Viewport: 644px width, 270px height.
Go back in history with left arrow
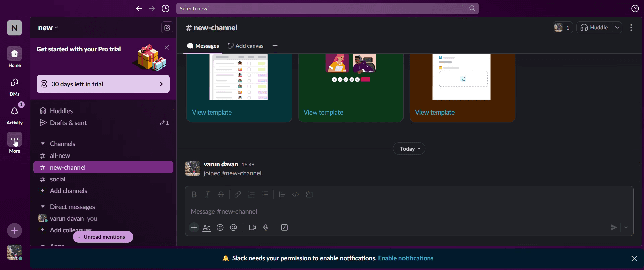pyautogui.click(x=139, y=9)
